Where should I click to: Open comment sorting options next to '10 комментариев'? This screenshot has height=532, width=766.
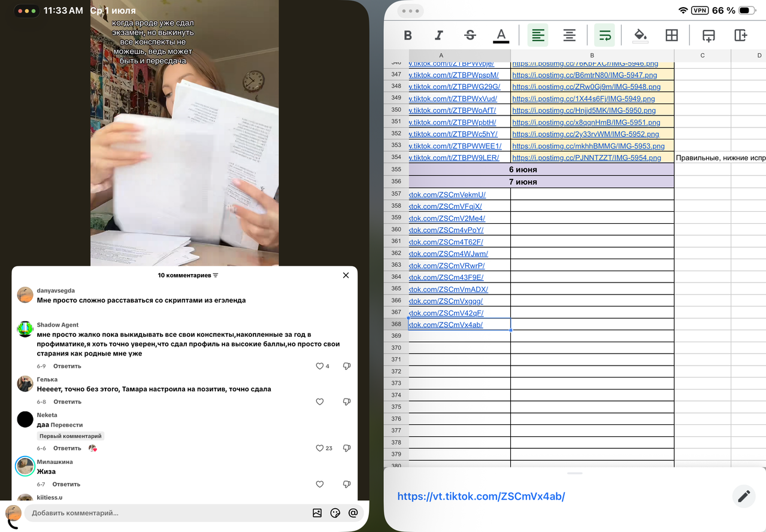216,275
